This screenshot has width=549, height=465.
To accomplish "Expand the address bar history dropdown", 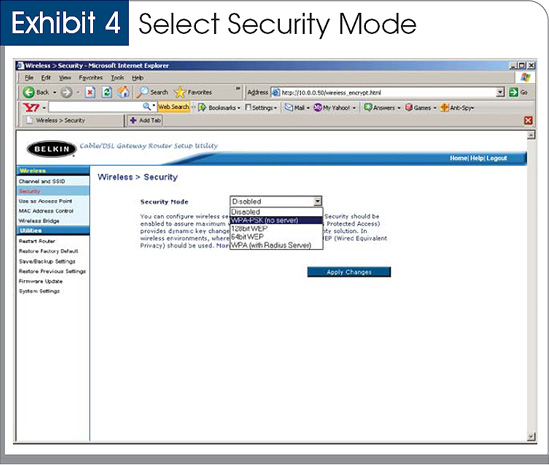I will tap(500, 92).
